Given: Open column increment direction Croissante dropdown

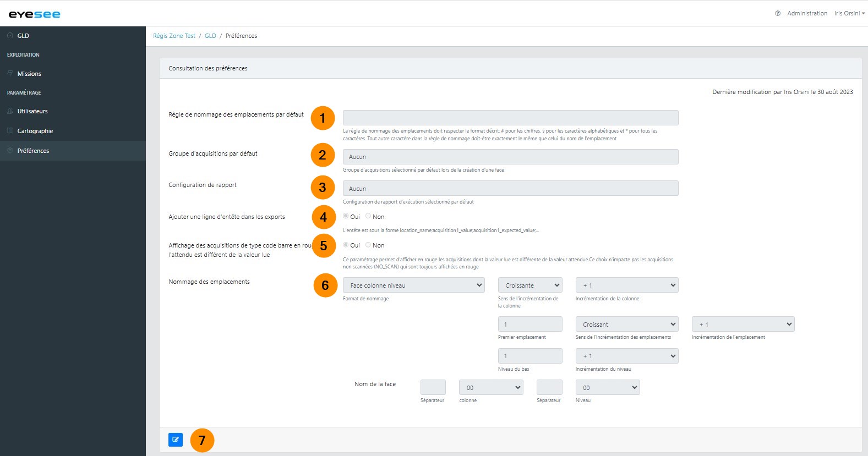Looking at the screenshot, I should [x=530, y=285].
